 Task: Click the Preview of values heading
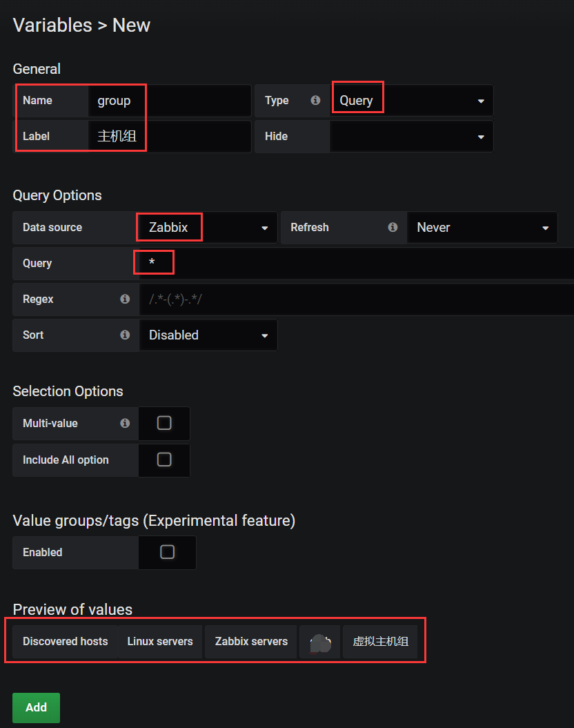(72, 609)
